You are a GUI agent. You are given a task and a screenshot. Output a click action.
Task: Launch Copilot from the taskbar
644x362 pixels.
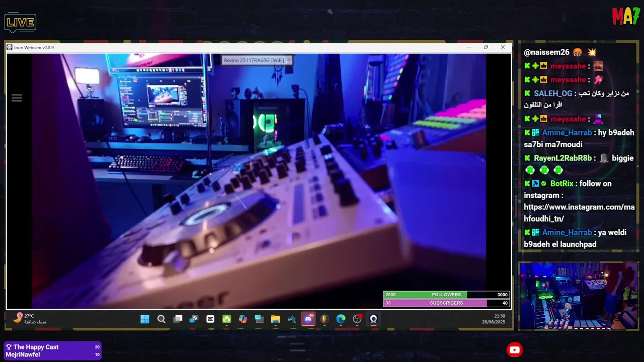243,319
